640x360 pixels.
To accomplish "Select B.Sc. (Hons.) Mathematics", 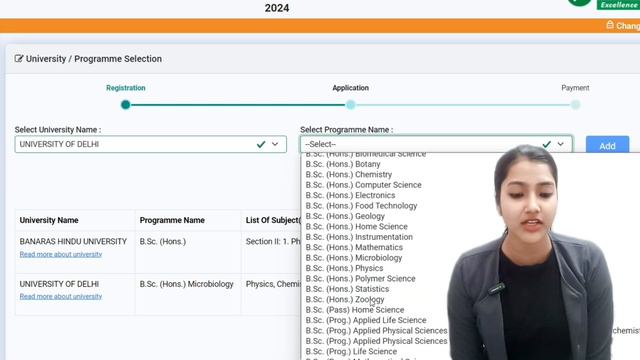I will tap(354, 247).
